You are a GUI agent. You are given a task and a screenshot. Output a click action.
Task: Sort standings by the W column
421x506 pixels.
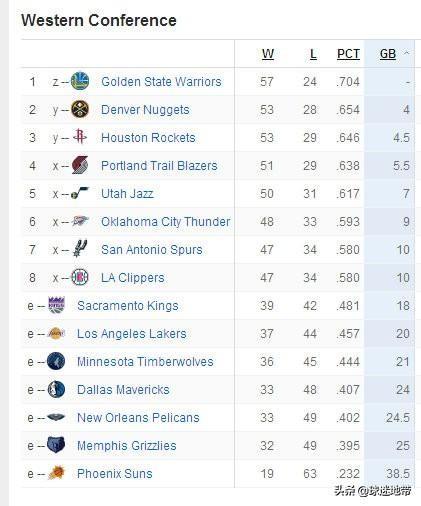click(268, 54)
